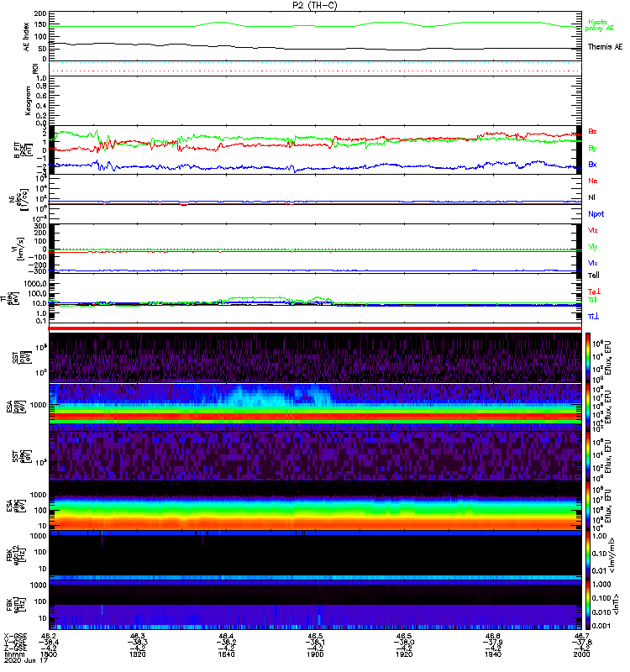Image resolution: width=630 pixels, height=672 pixels.
Task: Click the "1940" time tick label
Action: (493, 655)
